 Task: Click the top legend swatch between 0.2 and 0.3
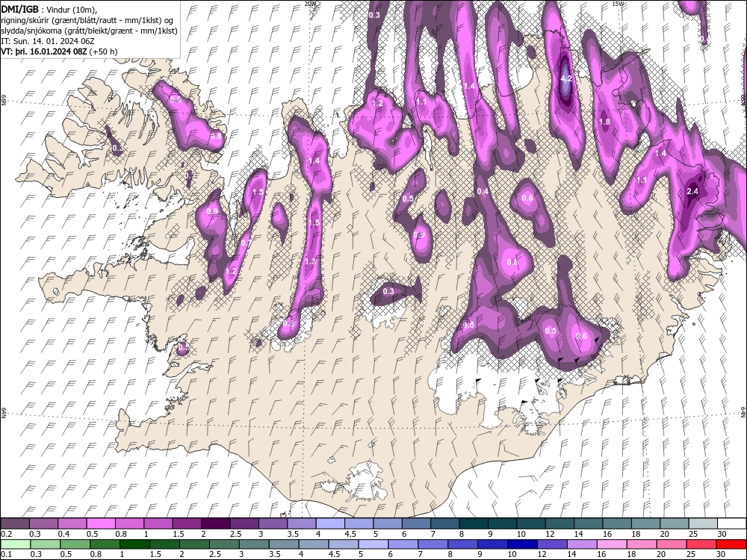pos(15,523)
